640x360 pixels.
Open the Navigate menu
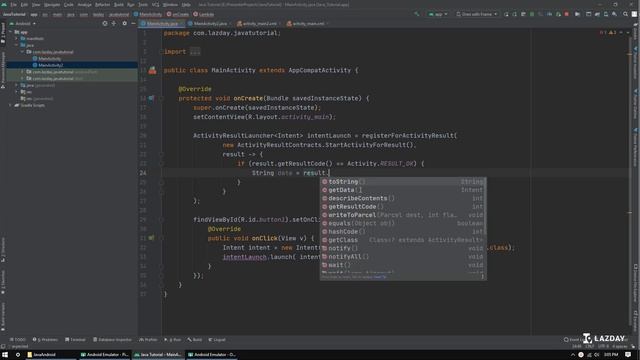(52, 4)
